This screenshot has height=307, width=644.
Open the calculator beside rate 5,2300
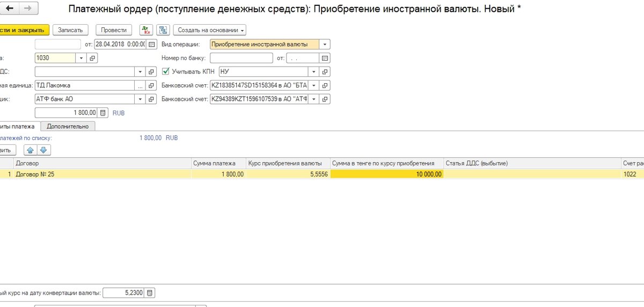click(x=150, y=293)
